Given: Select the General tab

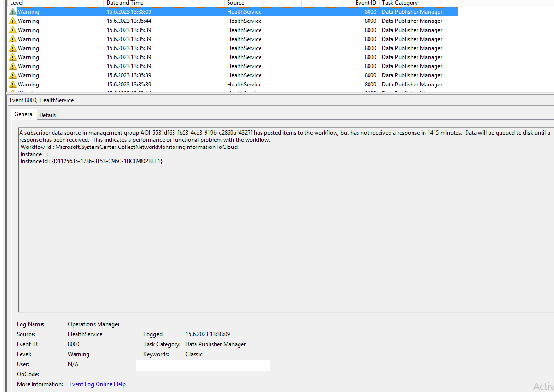Looking at the screenshot, I should point(23,114).
